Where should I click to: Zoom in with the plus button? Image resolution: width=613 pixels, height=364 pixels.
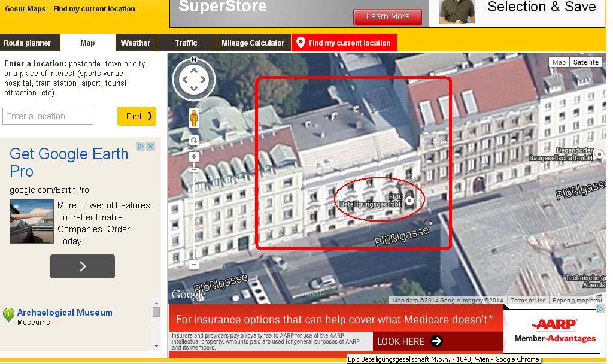[194, 157]
